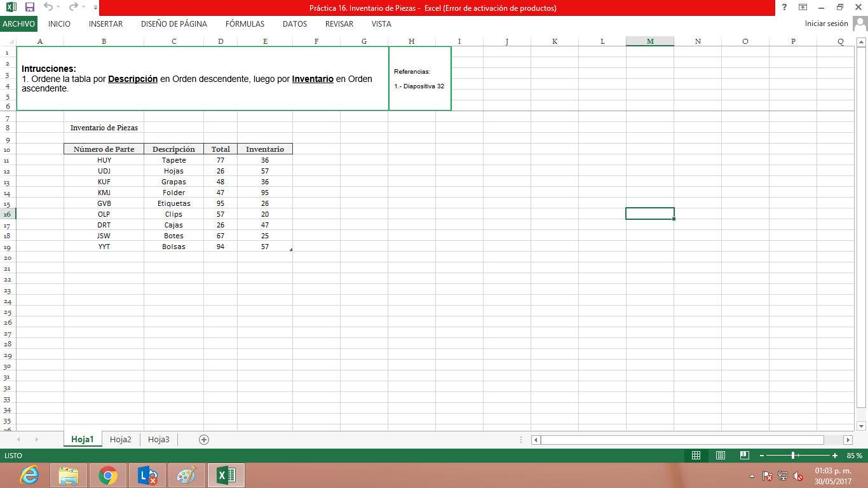Screen dimensions: 868x488
Task: Switch to Page Break Preview in the status bar
Action: click(745, 456)
